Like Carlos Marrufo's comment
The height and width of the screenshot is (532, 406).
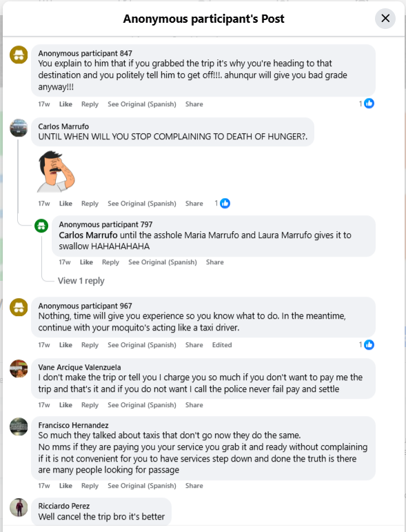[65, 204]
